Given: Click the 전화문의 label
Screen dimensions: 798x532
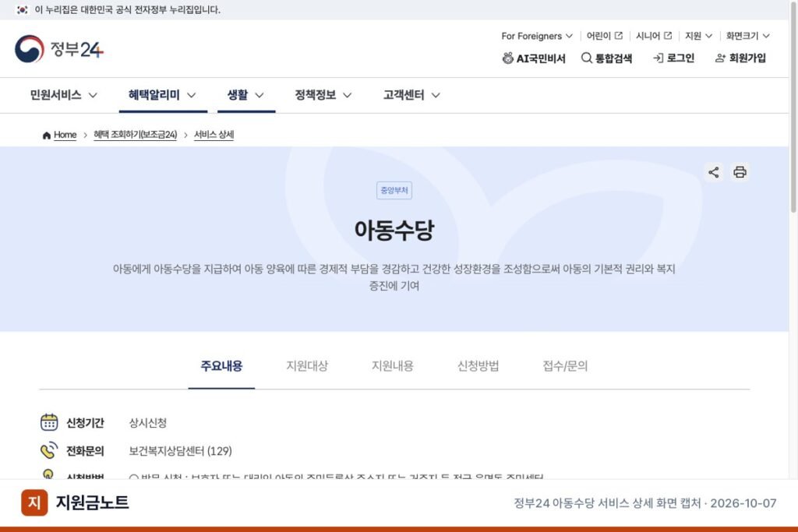Looking at the screenshot, I should (85, 451).
